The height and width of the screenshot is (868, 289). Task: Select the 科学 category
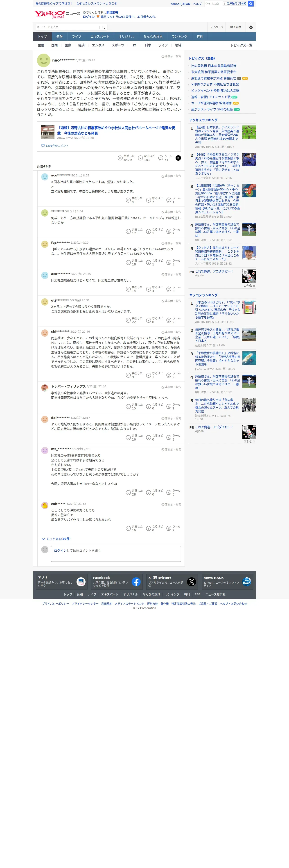point(148,45)
